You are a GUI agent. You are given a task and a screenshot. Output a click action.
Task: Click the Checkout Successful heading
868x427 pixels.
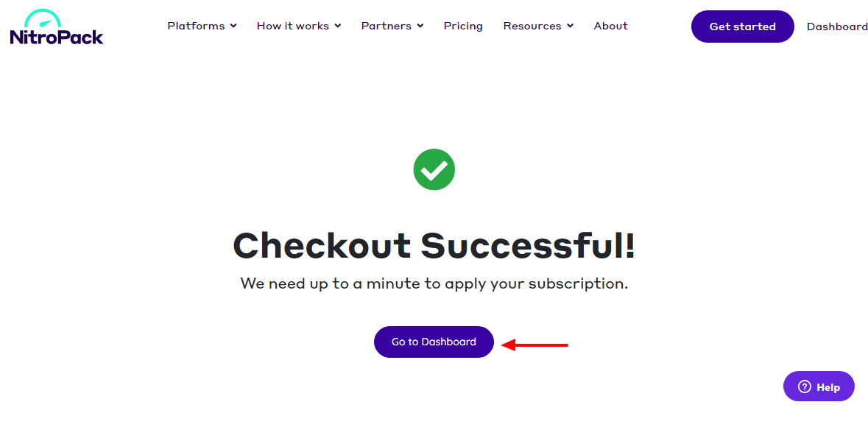tap(434, 245)
